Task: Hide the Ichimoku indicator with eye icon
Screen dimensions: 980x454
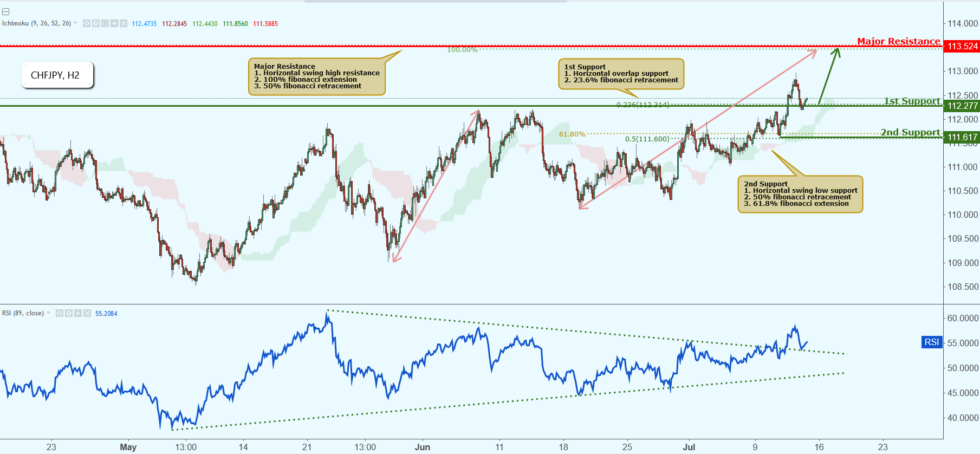Action: 87,23
